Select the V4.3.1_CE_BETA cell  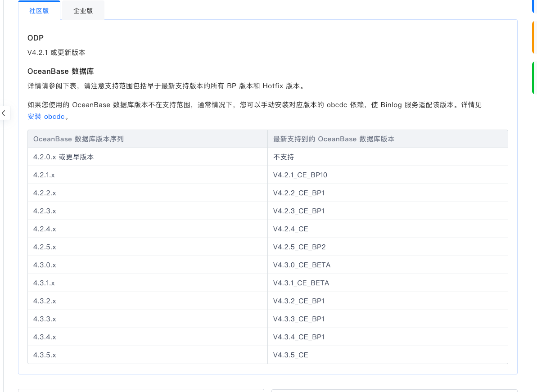coord(388,283)
